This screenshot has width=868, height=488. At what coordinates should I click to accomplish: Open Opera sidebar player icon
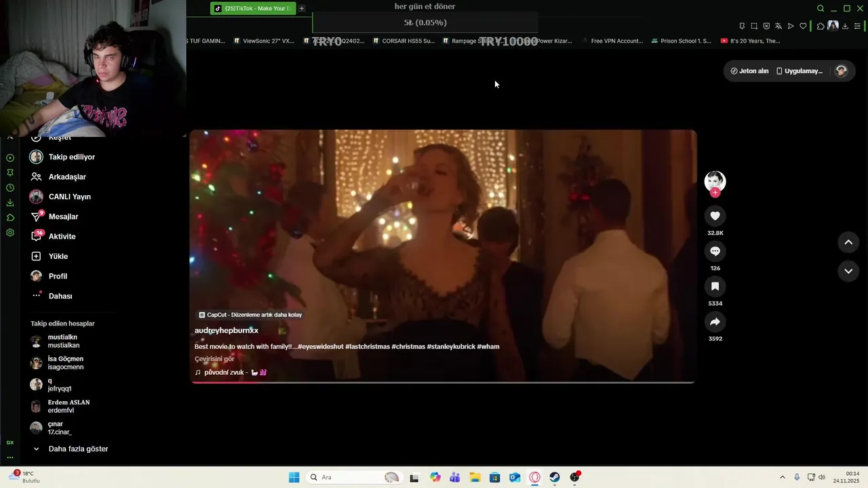10,158
